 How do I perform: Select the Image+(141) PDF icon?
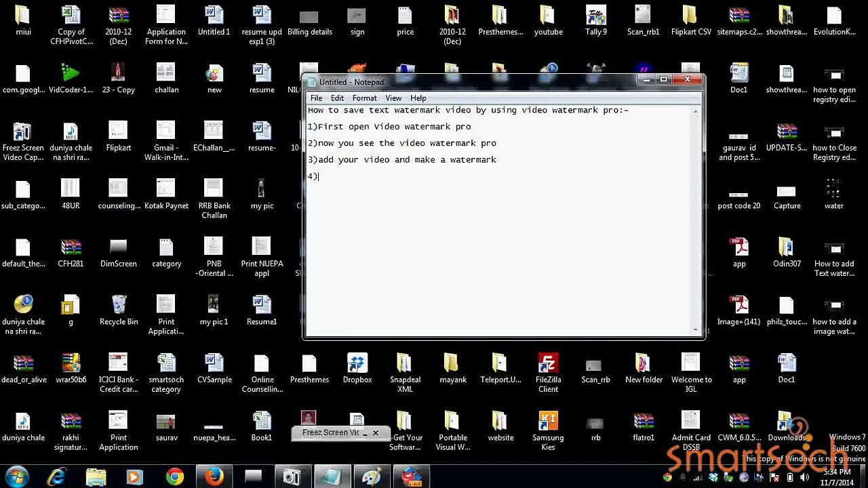coord(739,310)
